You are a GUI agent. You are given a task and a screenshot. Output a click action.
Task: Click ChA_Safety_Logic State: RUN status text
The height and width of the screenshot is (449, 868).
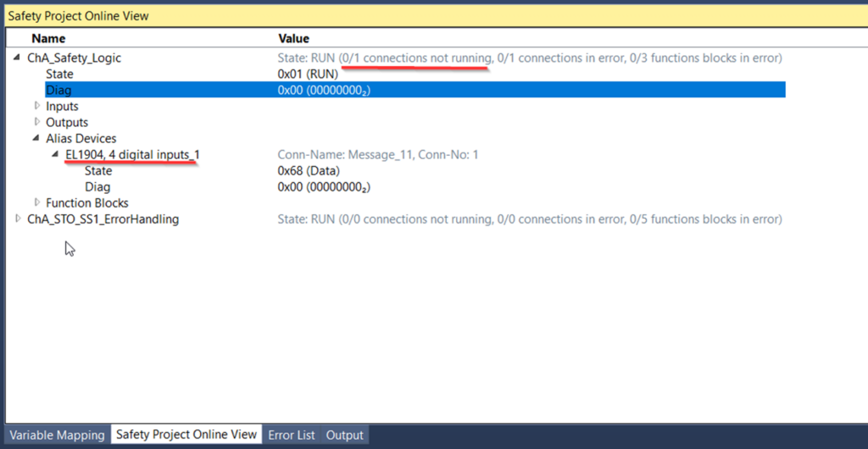tap(530, 58)
